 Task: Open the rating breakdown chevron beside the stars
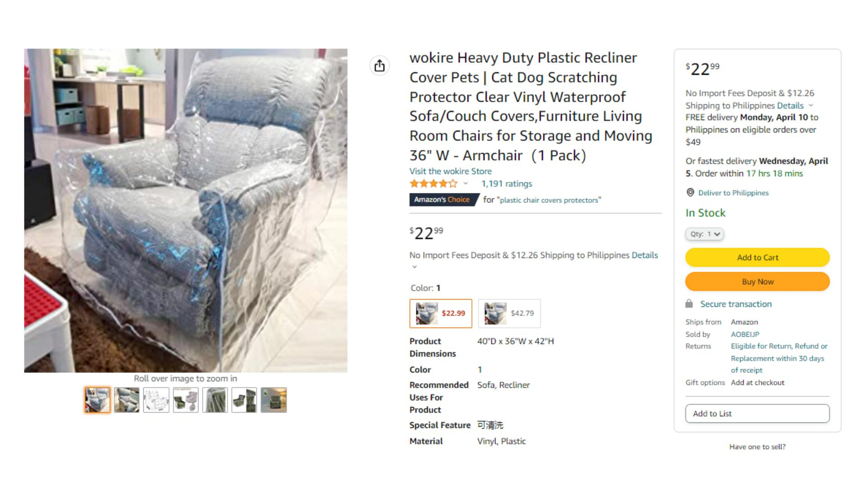466,183
